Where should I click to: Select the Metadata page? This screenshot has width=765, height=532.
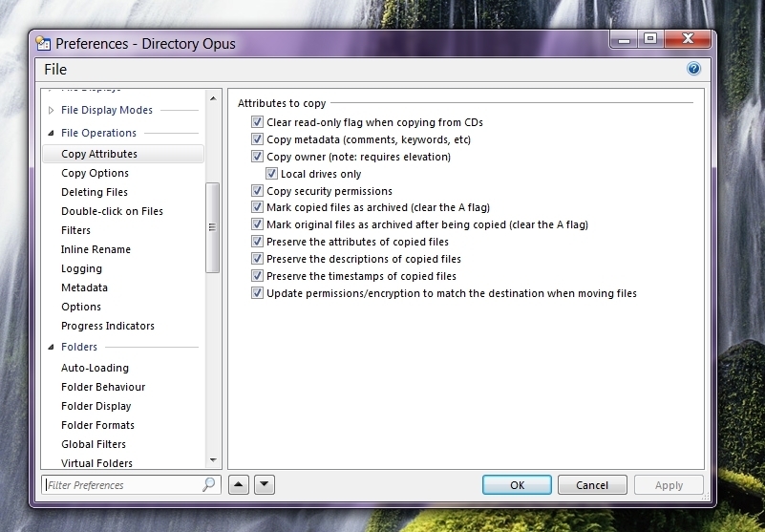tap(84, 287)
